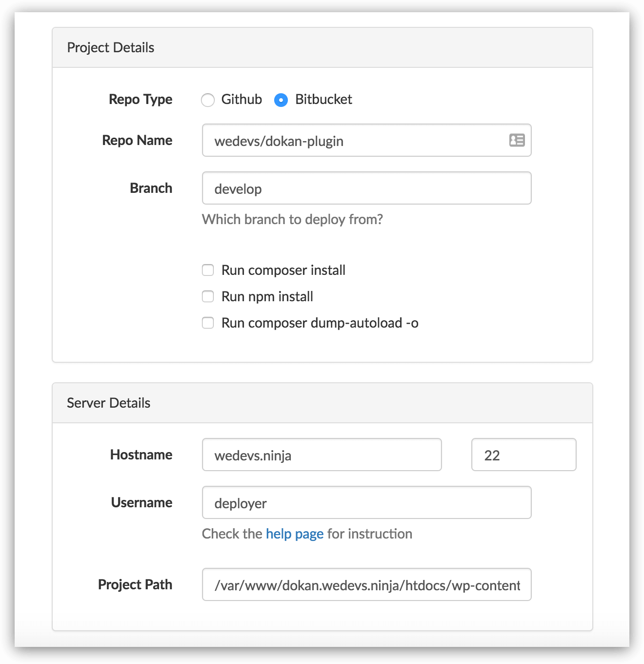The image size is (644, 664).
Task: Open the help page link
Action: tap(295, 534)
